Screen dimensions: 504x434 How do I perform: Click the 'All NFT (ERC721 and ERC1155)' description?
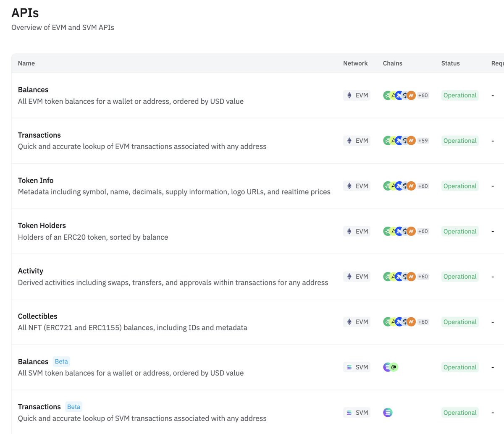click(132, 328)
